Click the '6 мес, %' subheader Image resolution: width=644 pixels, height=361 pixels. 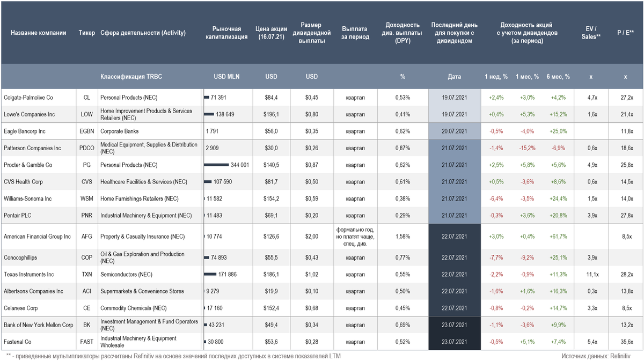558,77
